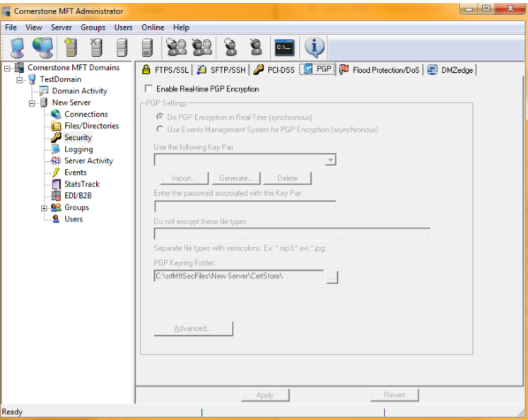Click the add new server toolbar icon
This screenshot has width=528, height=420.
click(x=71, y=47)
